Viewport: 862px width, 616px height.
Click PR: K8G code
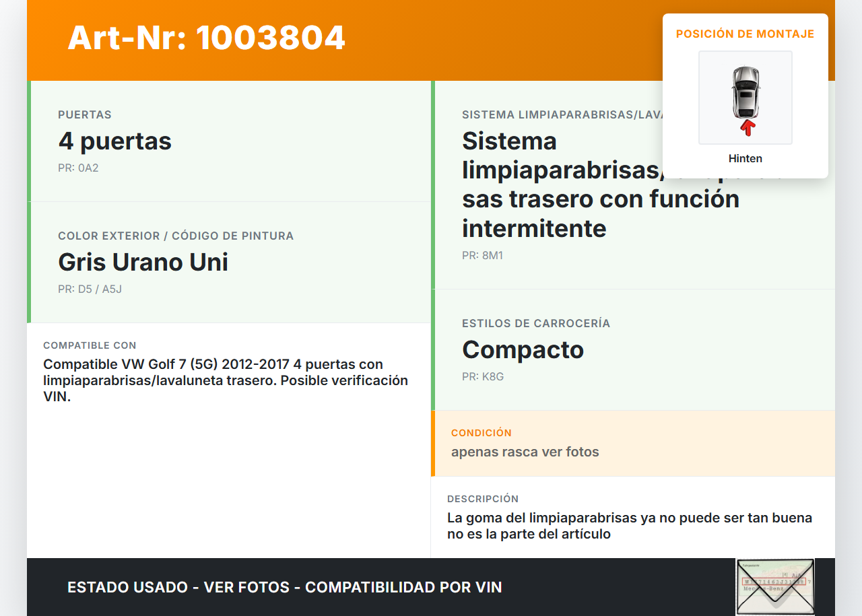(x=483, y=376)
